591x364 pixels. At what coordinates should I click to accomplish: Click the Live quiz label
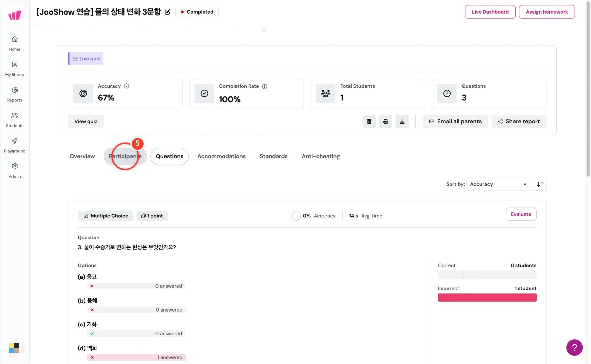(x=86, y=59)
